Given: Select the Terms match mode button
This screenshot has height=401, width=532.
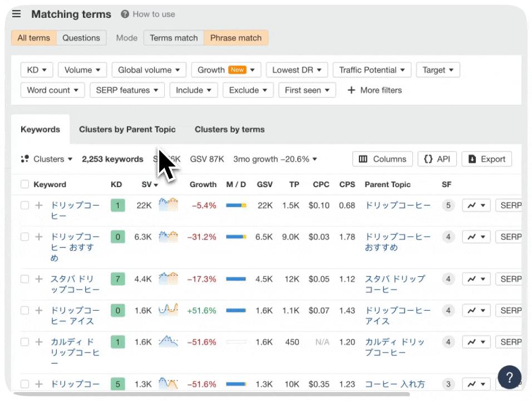Looking at the screenshot, I should coord(174,38).
